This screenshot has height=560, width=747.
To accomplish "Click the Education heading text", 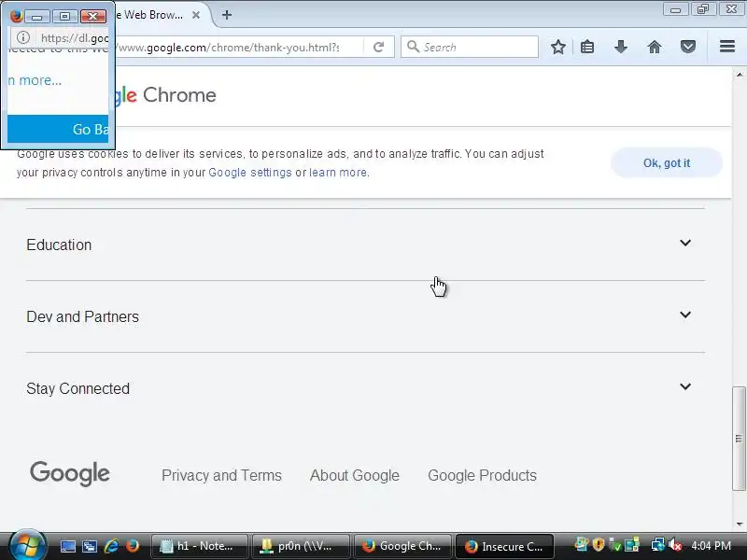I will coord(59,245).
